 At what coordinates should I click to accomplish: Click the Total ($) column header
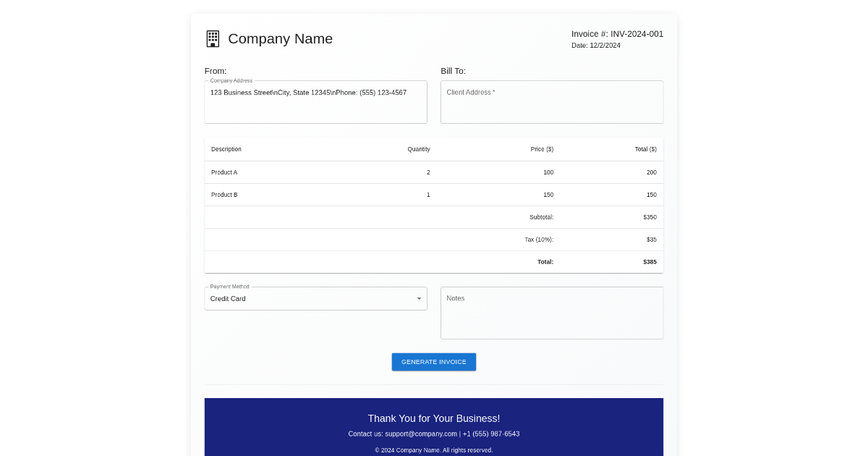645,149
